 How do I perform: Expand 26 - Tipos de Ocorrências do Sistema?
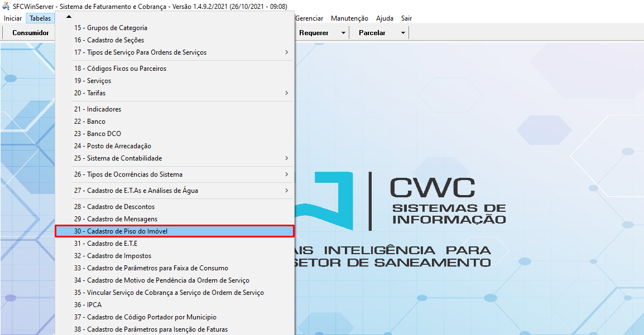coord(286,174)
